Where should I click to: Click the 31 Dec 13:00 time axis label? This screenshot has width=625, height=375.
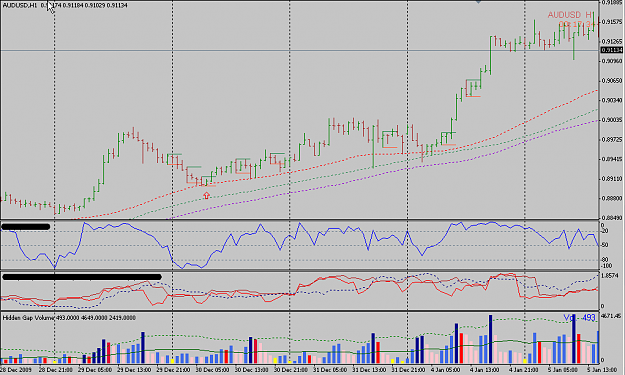(x=369, y=370)
